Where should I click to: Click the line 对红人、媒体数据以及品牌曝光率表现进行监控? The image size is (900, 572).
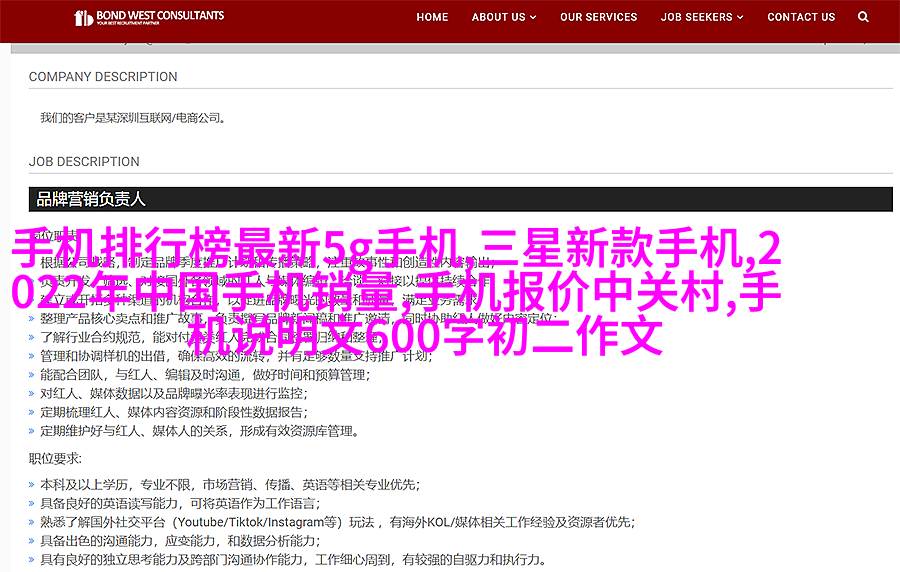(x=174, y=394)
